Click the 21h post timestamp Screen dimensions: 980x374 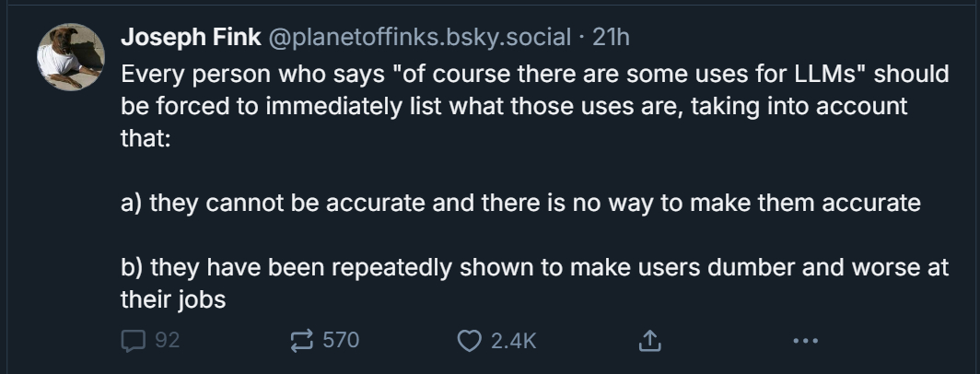click(x=611, y=37)
